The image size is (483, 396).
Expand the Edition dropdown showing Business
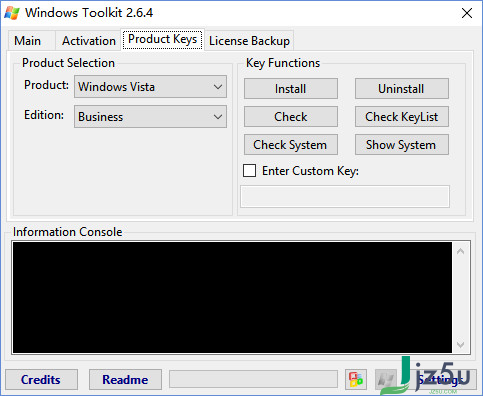pos(150,117)
